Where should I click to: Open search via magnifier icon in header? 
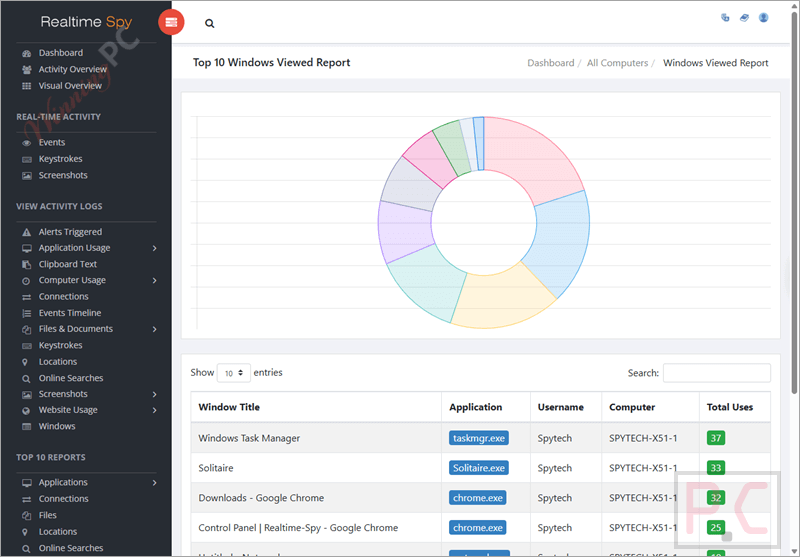coord(209,23)
